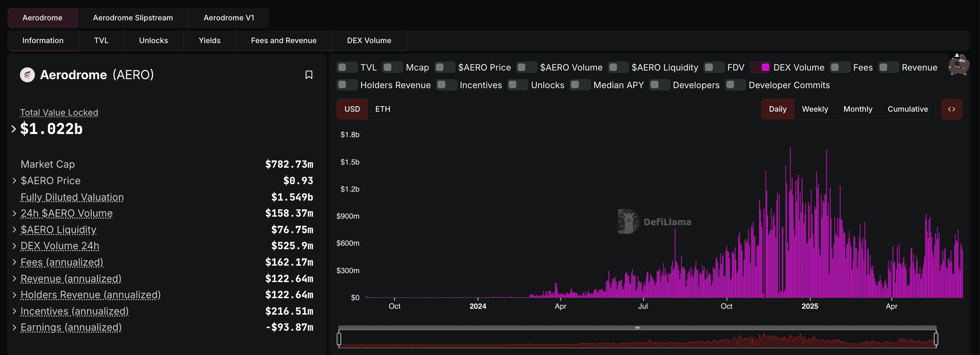Expand the Fees (annualized) row chevron
This screenshot has width=980, height=355.
(x=14, y=262)
